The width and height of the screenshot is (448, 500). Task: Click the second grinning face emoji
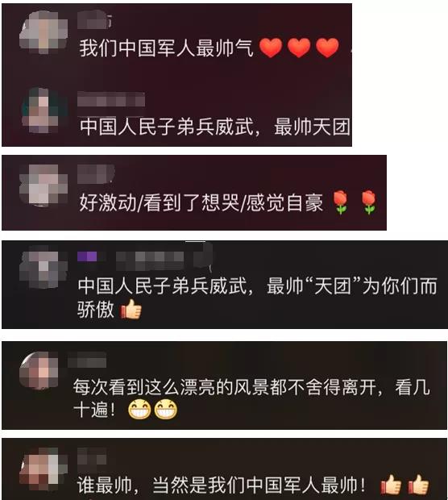(166, 409)
